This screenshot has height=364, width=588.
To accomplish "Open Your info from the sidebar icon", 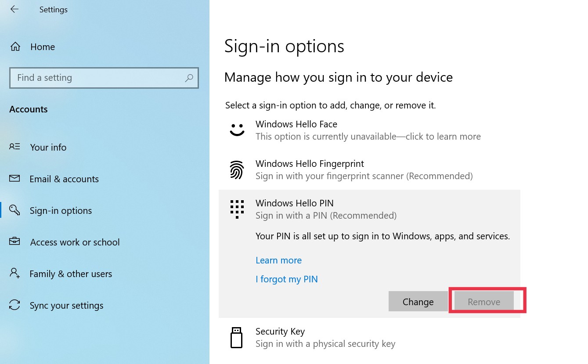I will tap(14, 147).
